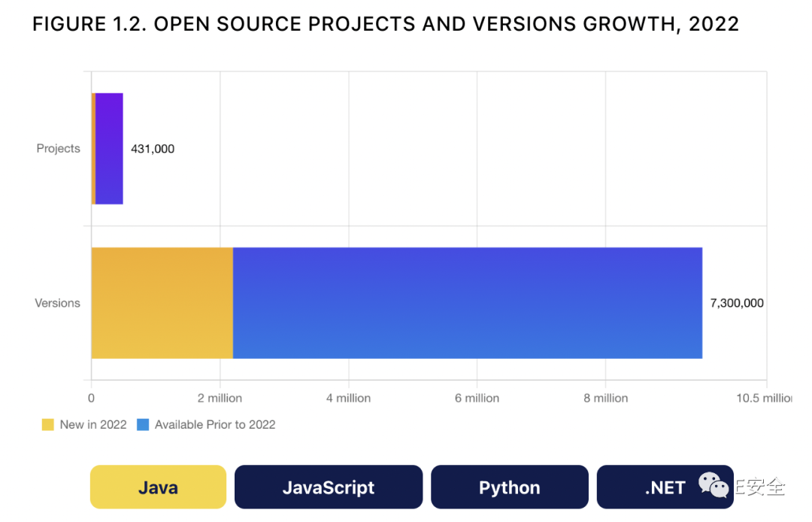This screenshot has width=812, height=522.
Task: Click the Figure 1.2 chart title
Action: click(x=386, y=24)
